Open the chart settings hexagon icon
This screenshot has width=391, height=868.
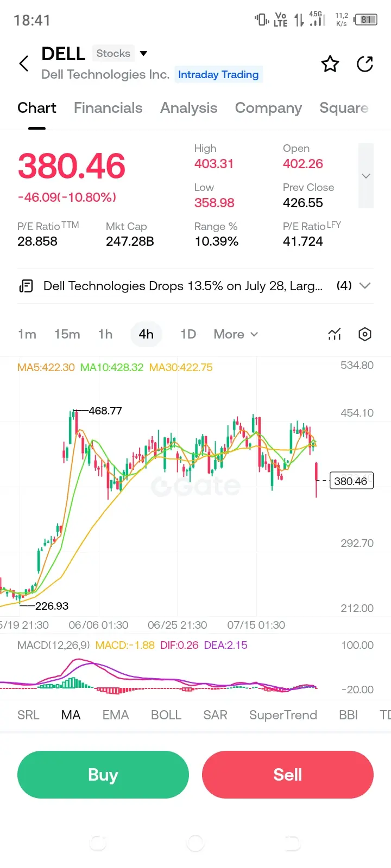point(365,334)
